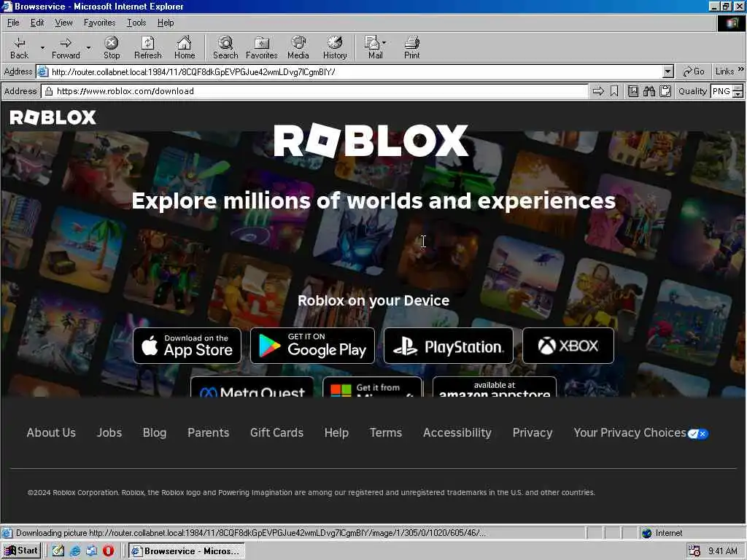Screen dimensions: 747x560
Task: Click the Mail toolbar button
Action: (x=375, y=47)
